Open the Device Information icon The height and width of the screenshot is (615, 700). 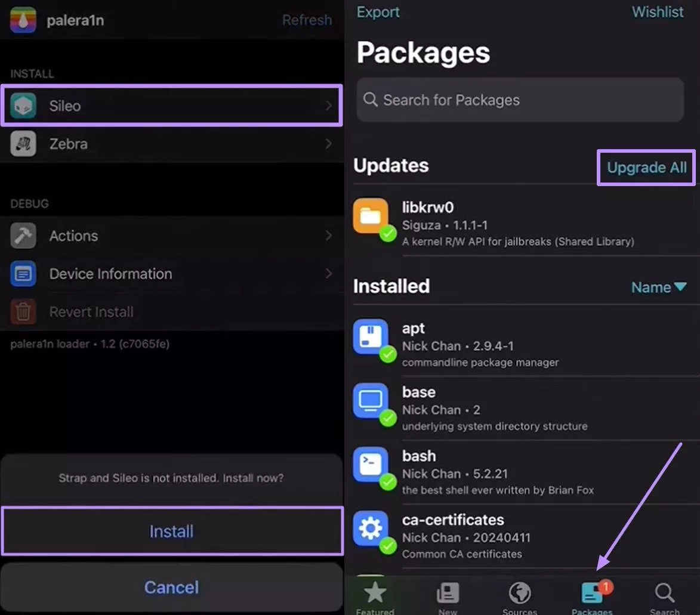click(23, 274)
